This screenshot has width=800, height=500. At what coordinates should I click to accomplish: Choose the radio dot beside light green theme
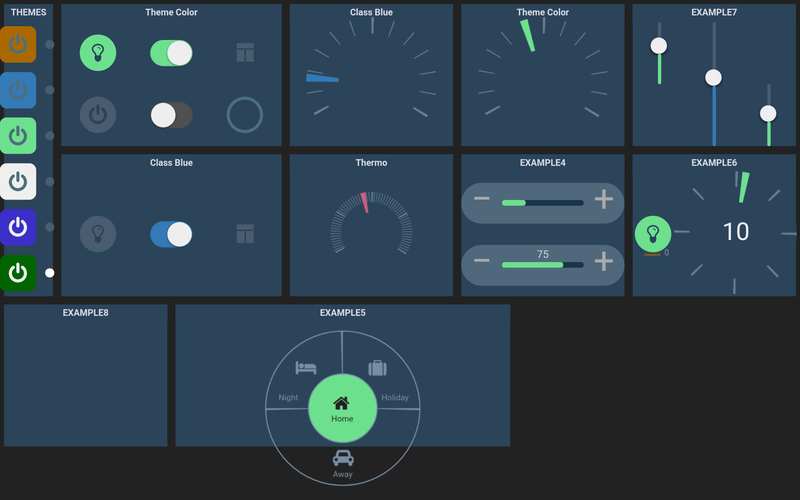(x=49, y=136)
